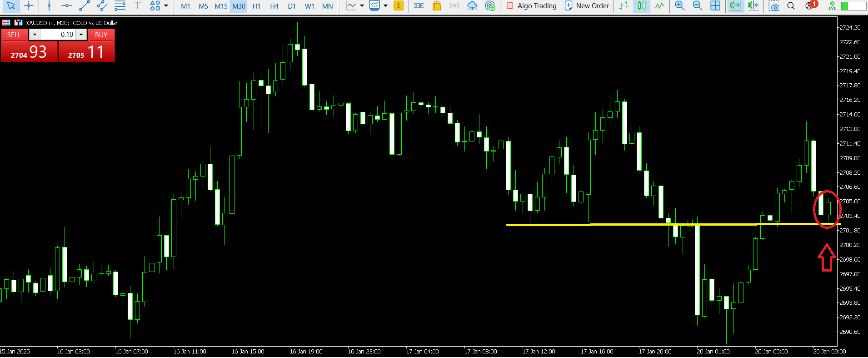This screenshot has height=358, width=868.
Task: Expand the chart templates dropdown arrow
Action: click(385, 6)
